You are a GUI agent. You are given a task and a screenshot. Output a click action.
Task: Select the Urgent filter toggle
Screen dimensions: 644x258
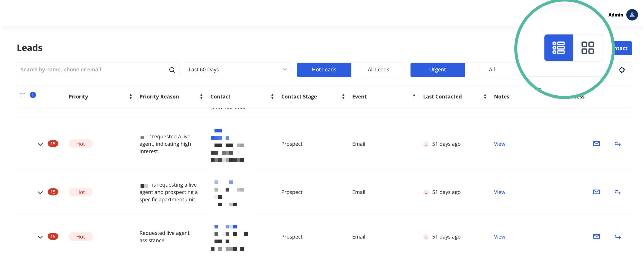(437, 70)
